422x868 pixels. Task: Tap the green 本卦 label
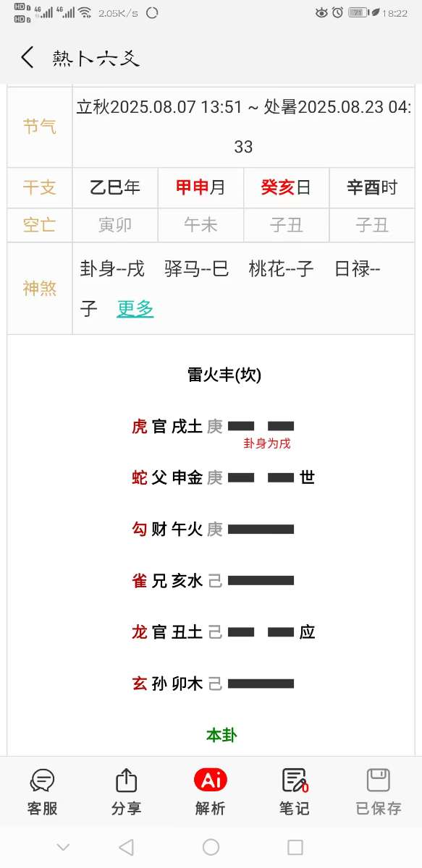click(221, 736)
